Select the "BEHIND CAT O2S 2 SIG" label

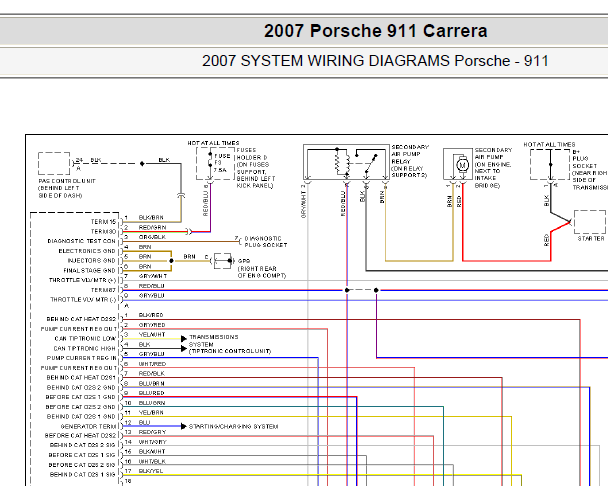(x=83, y=445)
